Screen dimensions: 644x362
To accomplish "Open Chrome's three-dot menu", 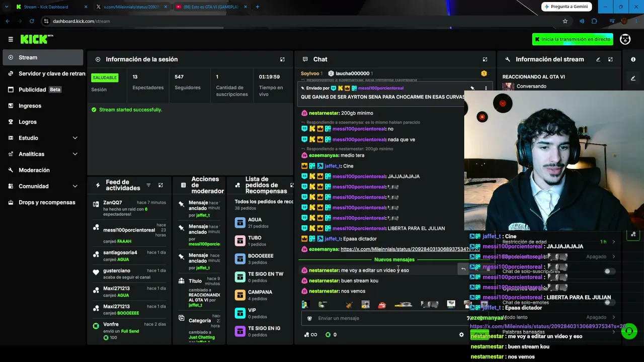I will [x=636, y=21].
